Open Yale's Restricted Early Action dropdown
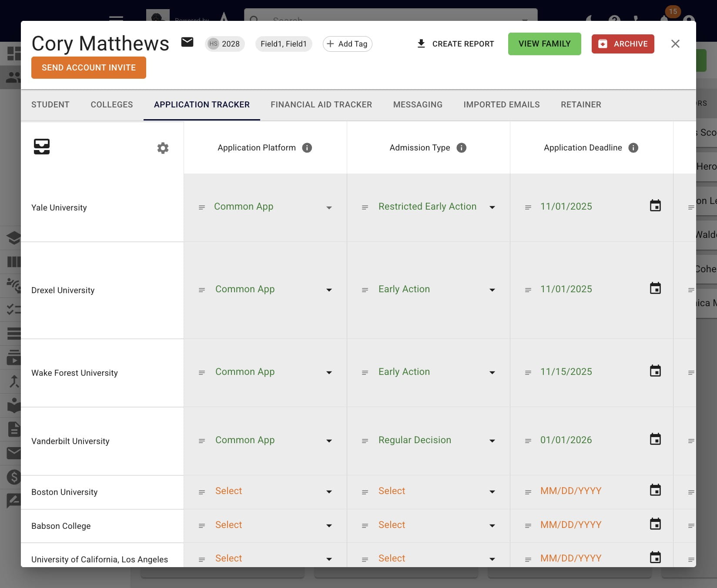The image size is (717, 588). click(x=436, y=207)
